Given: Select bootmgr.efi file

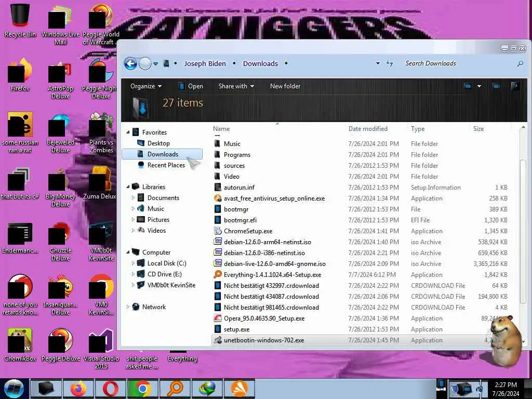Looking at the screenshot, I should tap(240, 220).
